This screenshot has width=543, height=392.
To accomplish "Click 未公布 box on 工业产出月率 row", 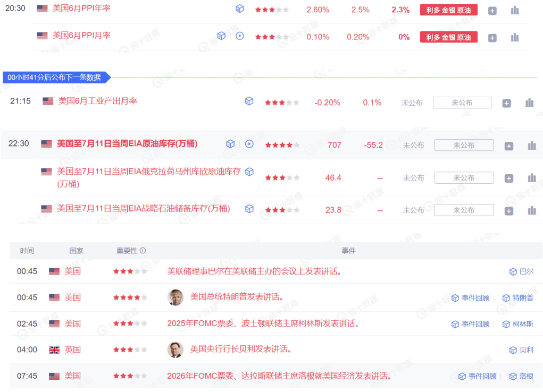I will pos(462,103).
